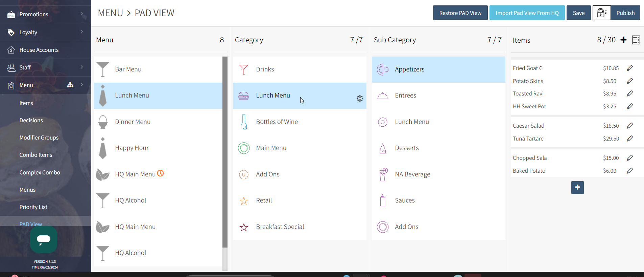The height and width of the screenshot is (277, 644).
Task: Click the plus icon in Items header
Action: [624, 40]
